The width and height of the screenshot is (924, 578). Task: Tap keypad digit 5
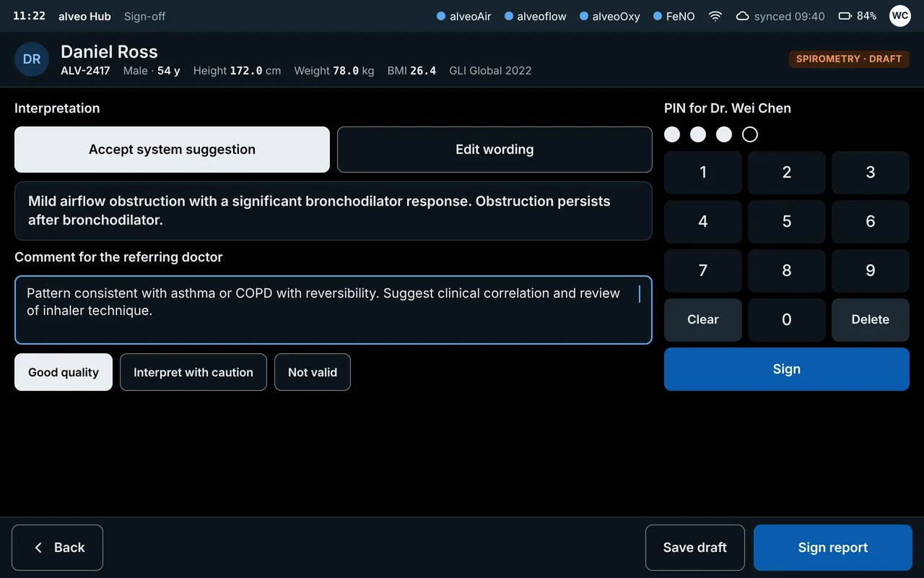[x=787, y=221]
